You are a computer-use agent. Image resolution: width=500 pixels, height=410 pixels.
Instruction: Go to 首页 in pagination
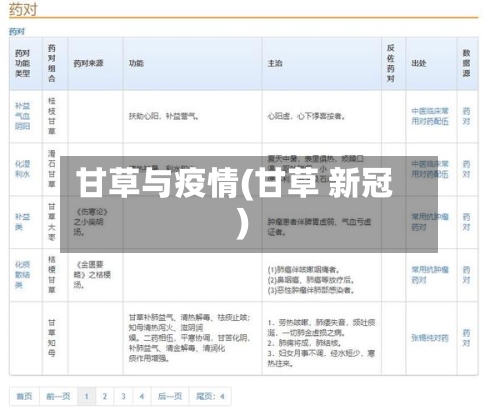tap(24, 396)
